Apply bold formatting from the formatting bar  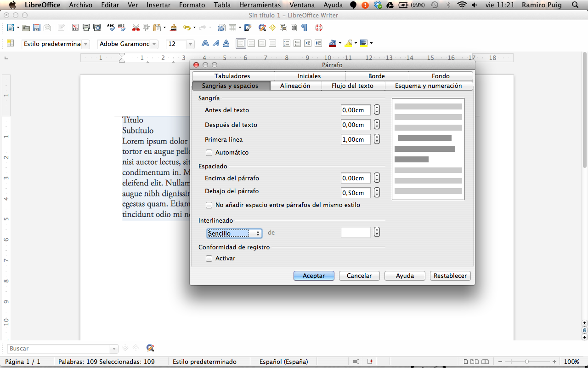[205, 43]
